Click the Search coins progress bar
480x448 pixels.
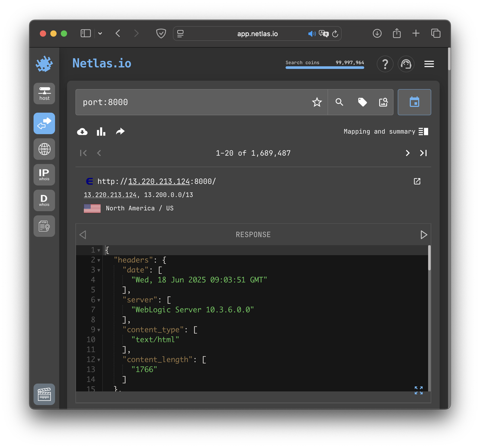(324, 67)
